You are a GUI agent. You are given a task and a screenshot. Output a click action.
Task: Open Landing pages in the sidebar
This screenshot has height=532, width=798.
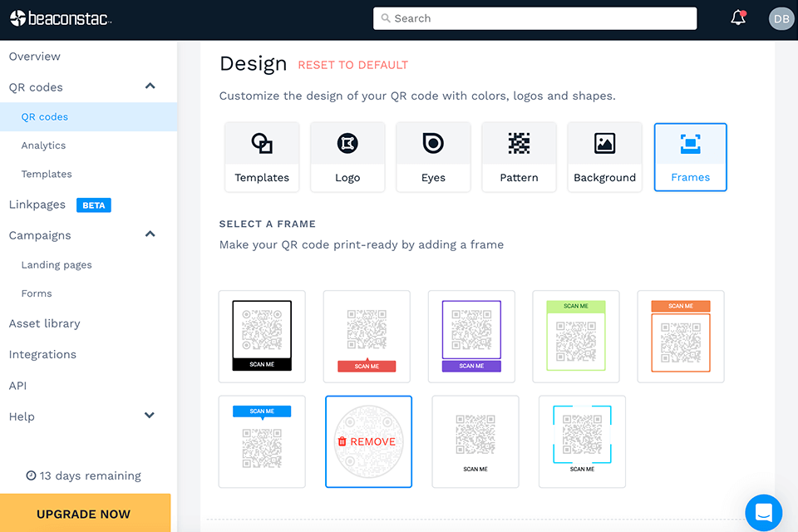57,264
